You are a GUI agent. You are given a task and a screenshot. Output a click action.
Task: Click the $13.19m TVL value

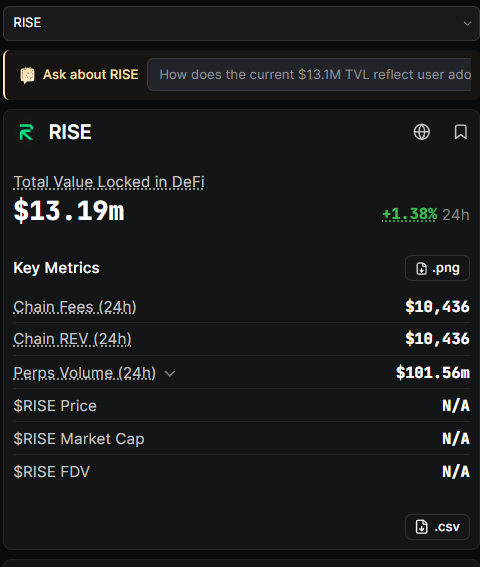[x=69, y=210]
